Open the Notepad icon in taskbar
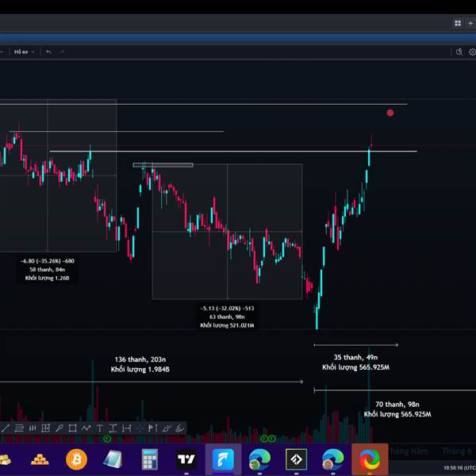This screenshot has height=476, width=476. click(x=113, y=459)
